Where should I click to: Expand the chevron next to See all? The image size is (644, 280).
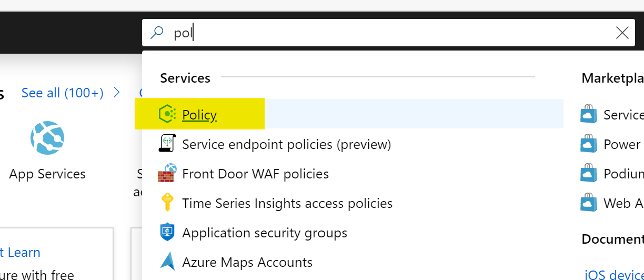117,93
